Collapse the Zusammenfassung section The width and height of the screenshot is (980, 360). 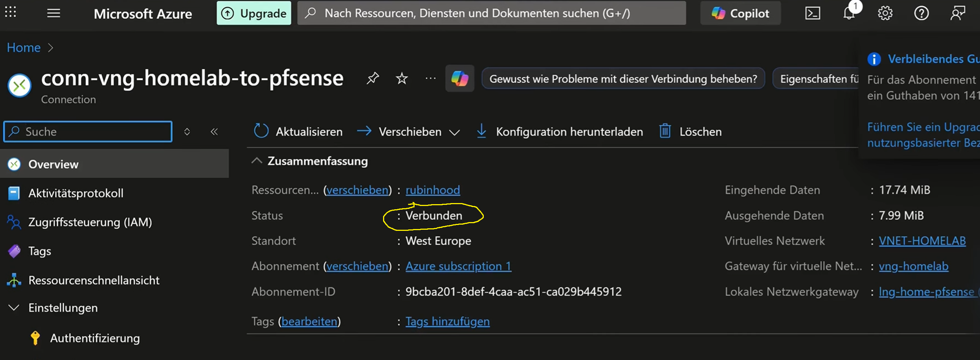(257, 161)
